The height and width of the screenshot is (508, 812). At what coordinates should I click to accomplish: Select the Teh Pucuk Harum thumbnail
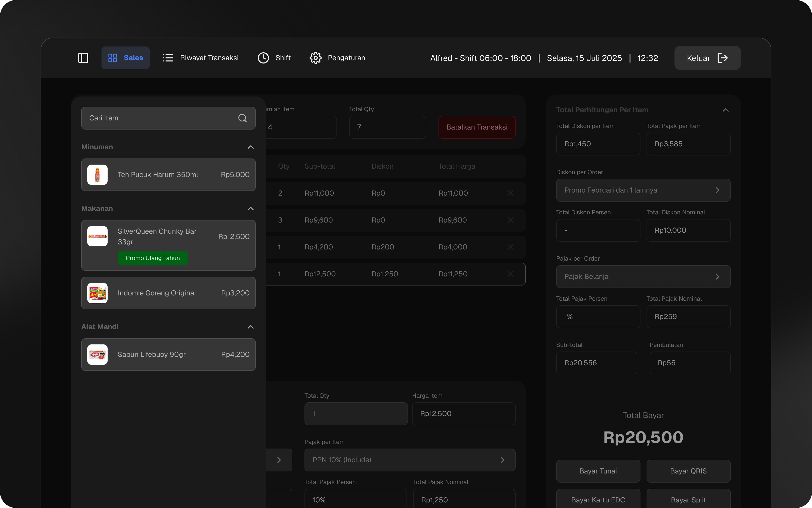(97, 175)
